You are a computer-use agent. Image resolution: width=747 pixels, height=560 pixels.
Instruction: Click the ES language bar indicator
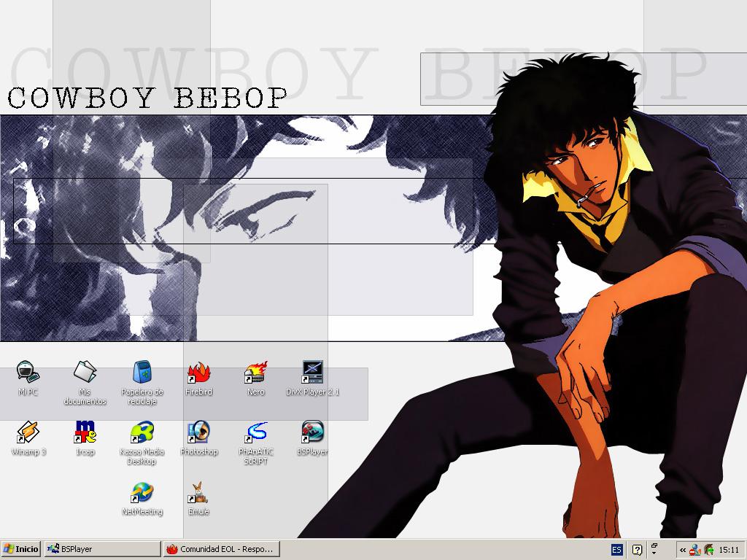(616, 550)
